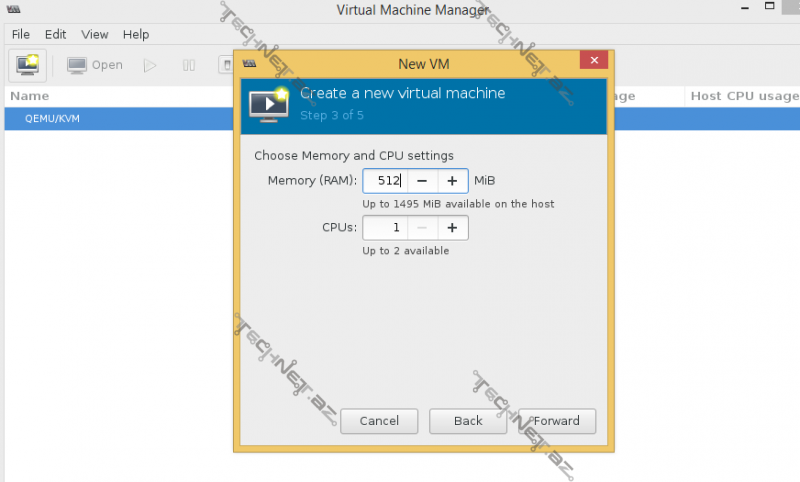Viewport: 800px width, 482px height.
Task: Click the 'Memory (RAM):' label
Action: [312, 181]
